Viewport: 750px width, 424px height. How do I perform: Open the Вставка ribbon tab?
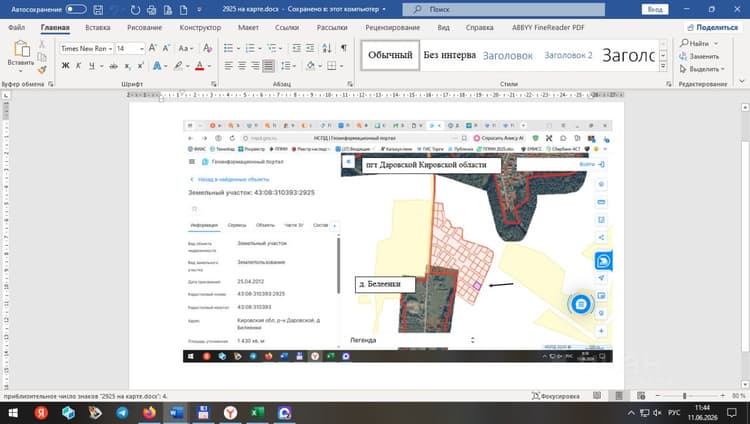(98, 27)
